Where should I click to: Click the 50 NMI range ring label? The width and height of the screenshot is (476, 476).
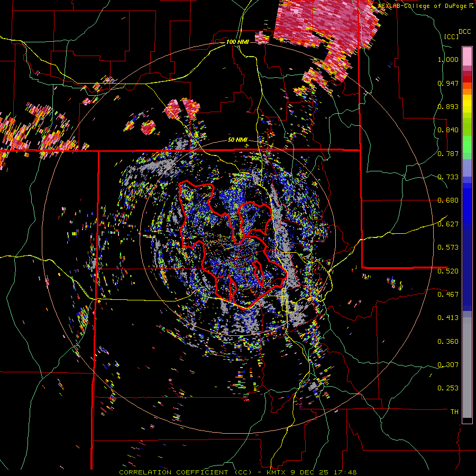tap(237, 140)
